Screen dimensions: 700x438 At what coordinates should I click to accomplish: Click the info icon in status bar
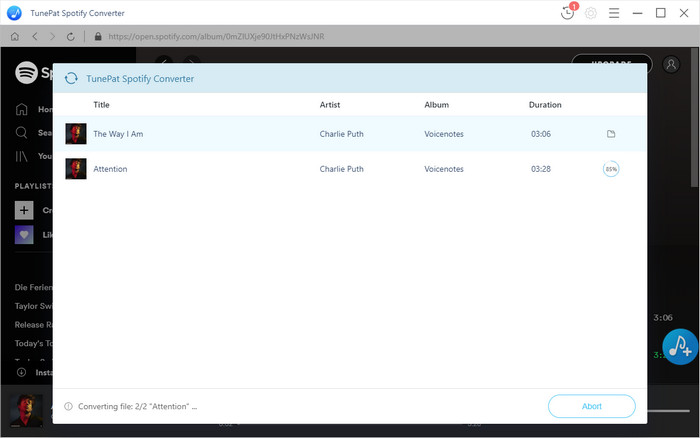click(68, 406)
